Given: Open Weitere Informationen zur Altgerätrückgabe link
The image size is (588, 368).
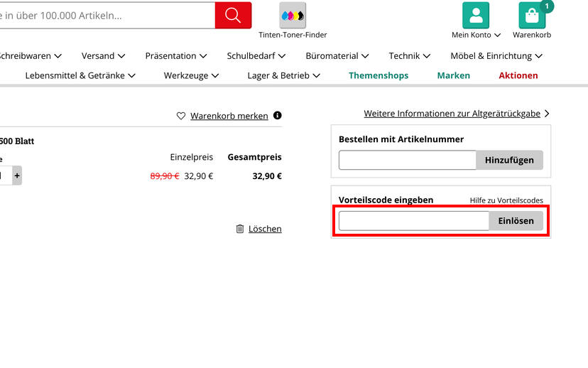Looking at the screenshot, I should coord(452,114).
